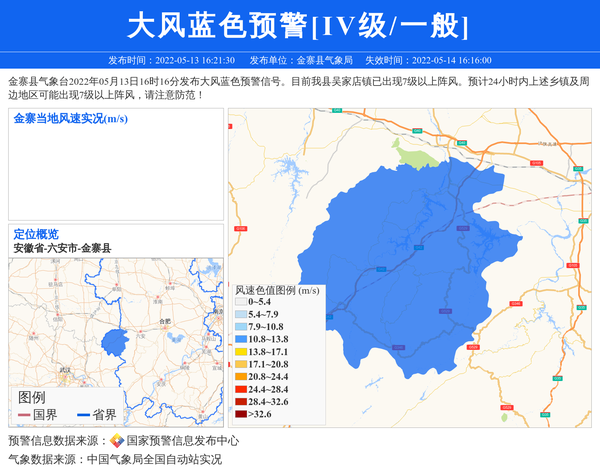Select the 24.4~28.4 red legend swatch
This screenshot has height=471, width=600.
click(240, 389)
